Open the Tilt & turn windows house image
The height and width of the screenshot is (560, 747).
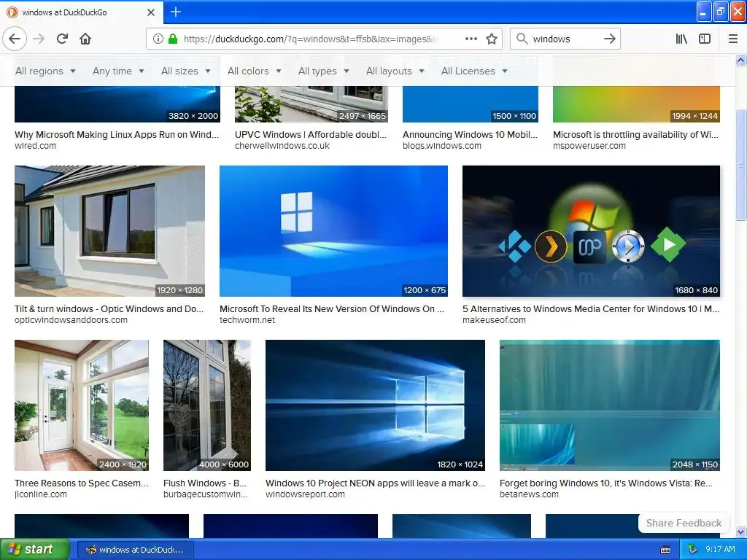click(x=109, y=231)
